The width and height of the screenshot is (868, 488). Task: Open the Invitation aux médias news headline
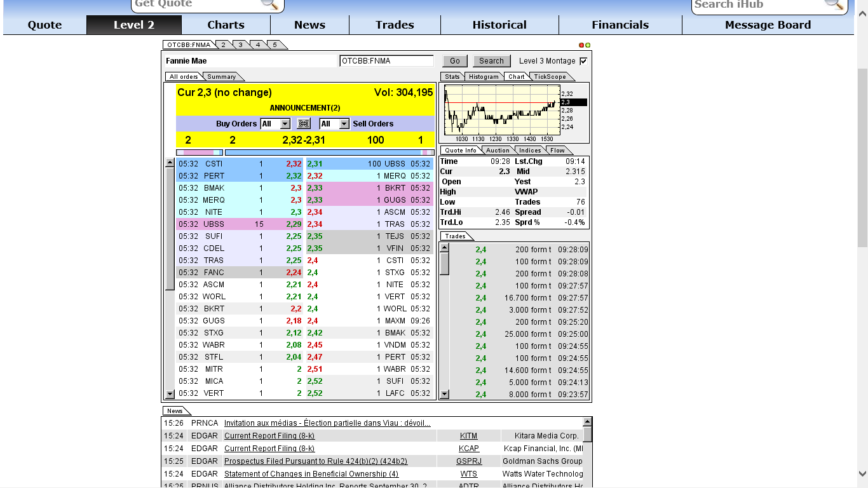point(327,423)
